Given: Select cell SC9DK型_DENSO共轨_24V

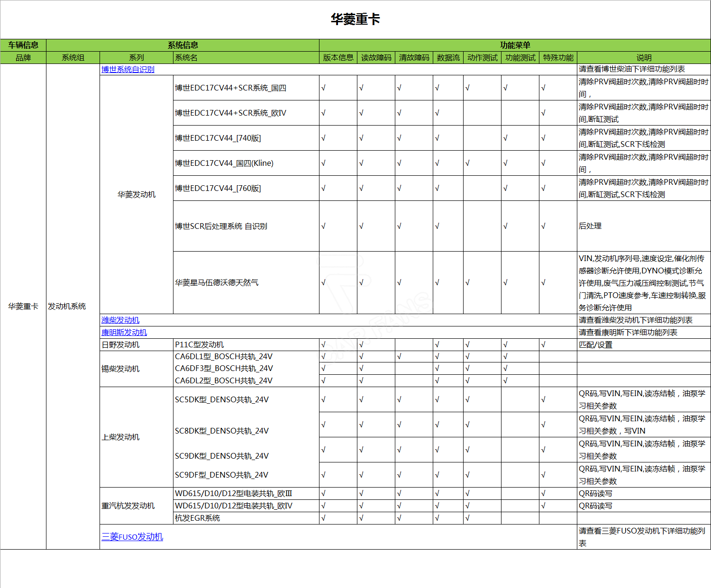Looking at the screenshot, I should pos(246,456).
